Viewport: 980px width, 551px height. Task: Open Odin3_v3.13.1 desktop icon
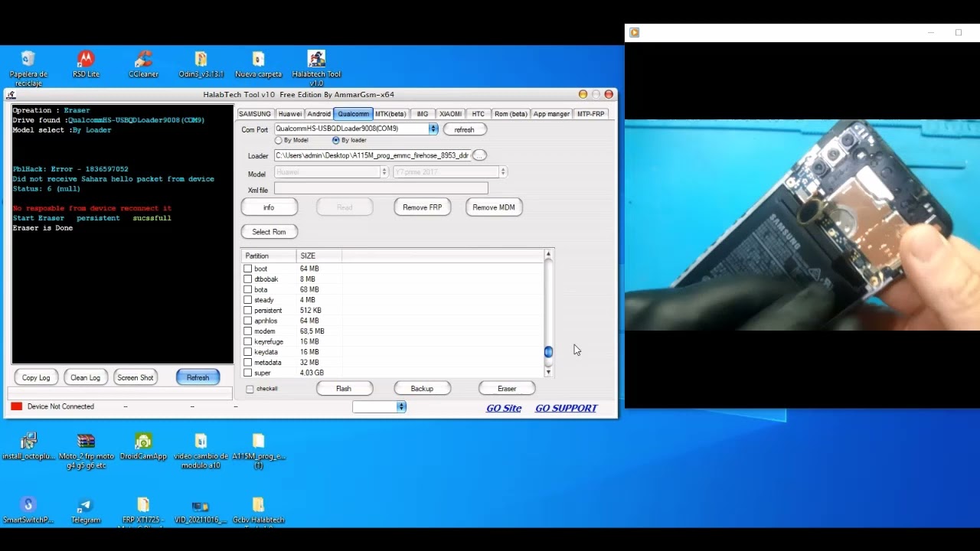(x=201, y=64)
